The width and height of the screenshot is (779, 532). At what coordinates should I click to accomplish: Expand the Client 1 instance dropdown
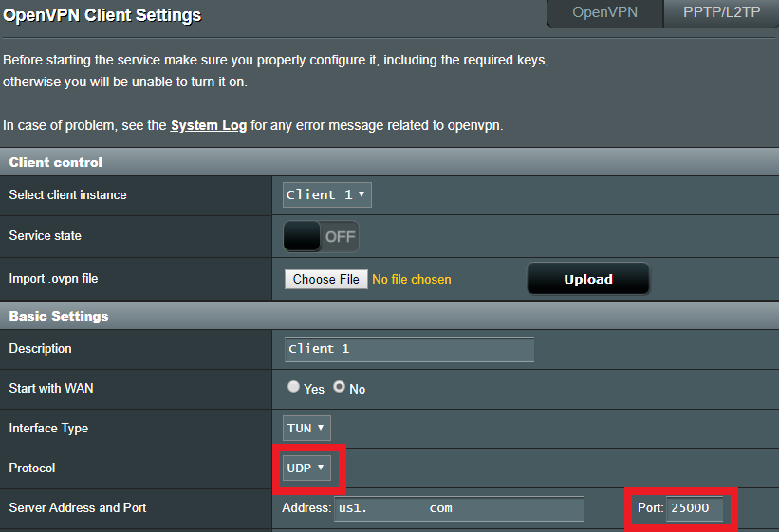click(327, 194)
